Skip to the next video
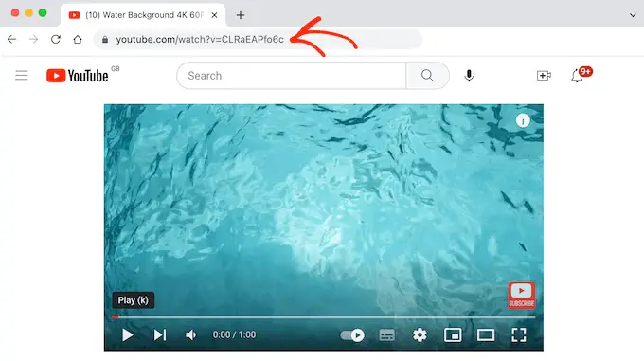 click(160, 335)
